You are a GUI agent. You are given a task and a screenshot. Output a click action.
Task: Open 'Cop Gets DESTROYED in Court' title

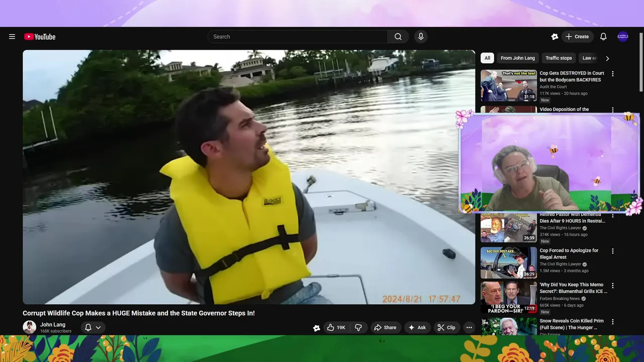tap(572, 76)
